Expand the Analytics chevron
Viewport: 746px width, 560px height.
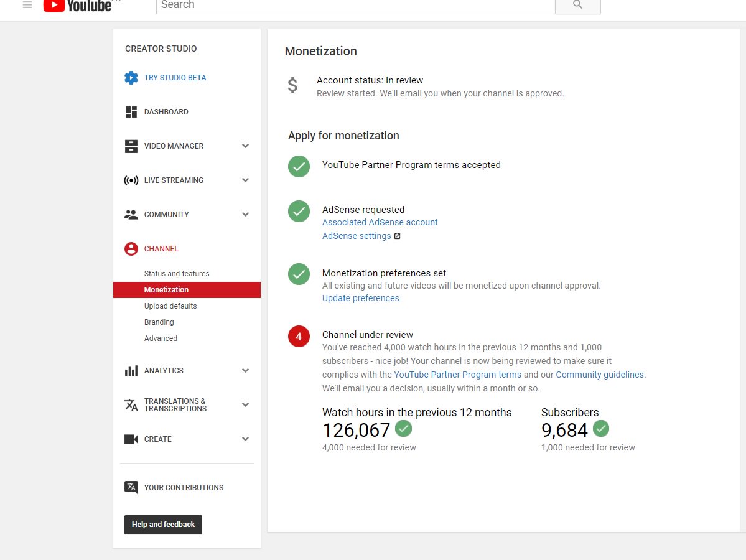click(x=246, y=371)
